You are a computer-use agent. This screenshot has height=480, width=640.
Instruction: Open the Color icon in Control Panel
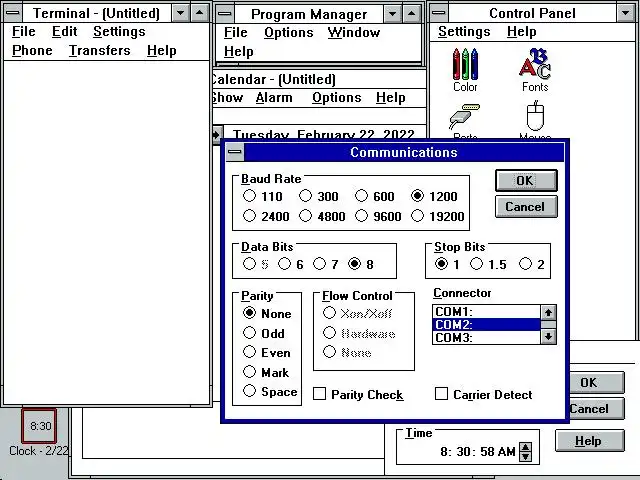[x=465, y=69]
